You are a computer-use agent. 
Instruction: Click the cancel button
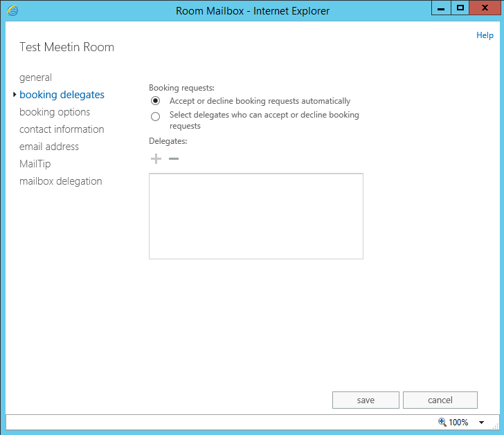point(440,400)
